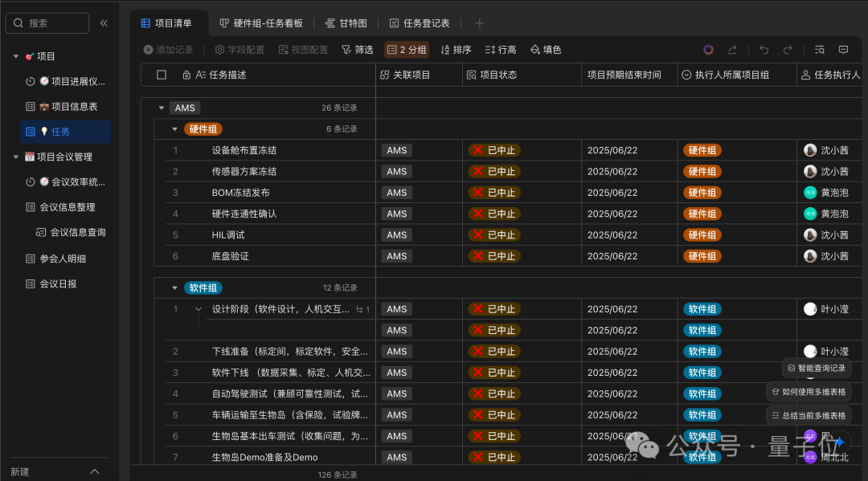Collapse the 硬件组 group
868x481 pixels.
pyautogui.click(x=174, y=129)
